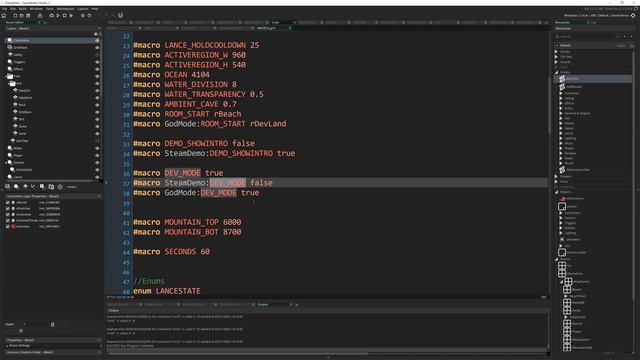The image size is (640, 360).
Task: Uncheck the oParticles instance checkbox
Action: [x=7, y=208]
